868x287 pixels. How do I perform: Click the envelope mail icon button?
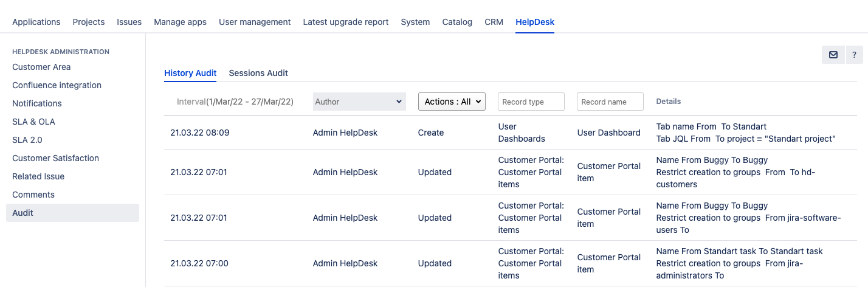[833, 55]
